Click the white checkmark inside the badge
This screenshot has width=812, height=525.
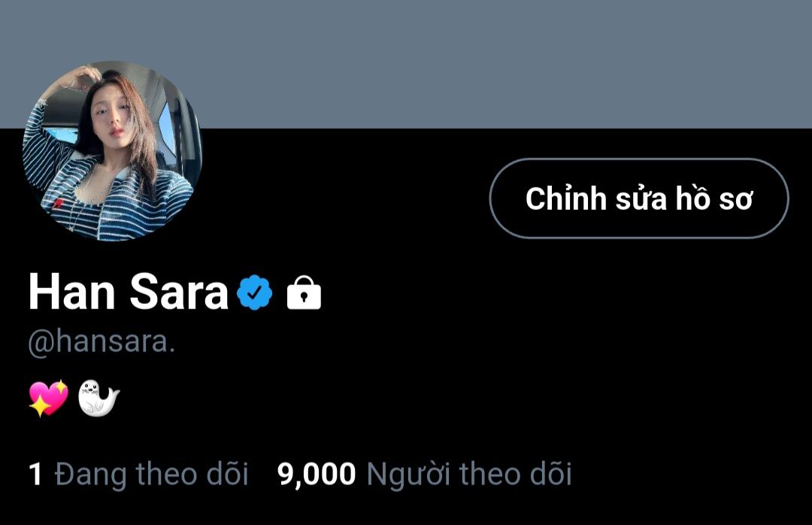[x=254, y=293]
